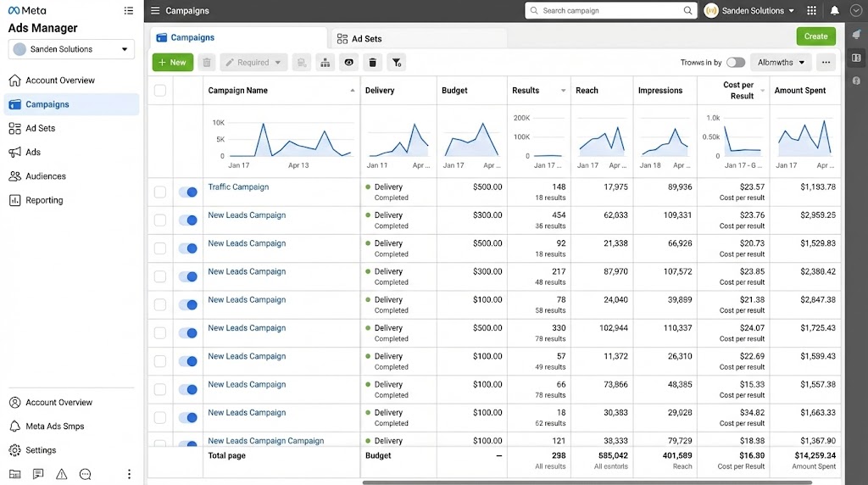Click the round chevron icon at top right corner
This screenshot has height=485, width=868.
click(x=856, y=10)
